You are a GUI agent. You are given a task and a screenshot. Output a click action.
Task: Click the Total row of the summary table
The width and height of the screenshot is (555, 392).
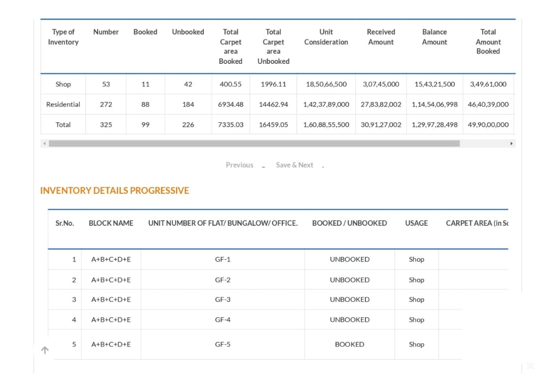tap(63, 125)
